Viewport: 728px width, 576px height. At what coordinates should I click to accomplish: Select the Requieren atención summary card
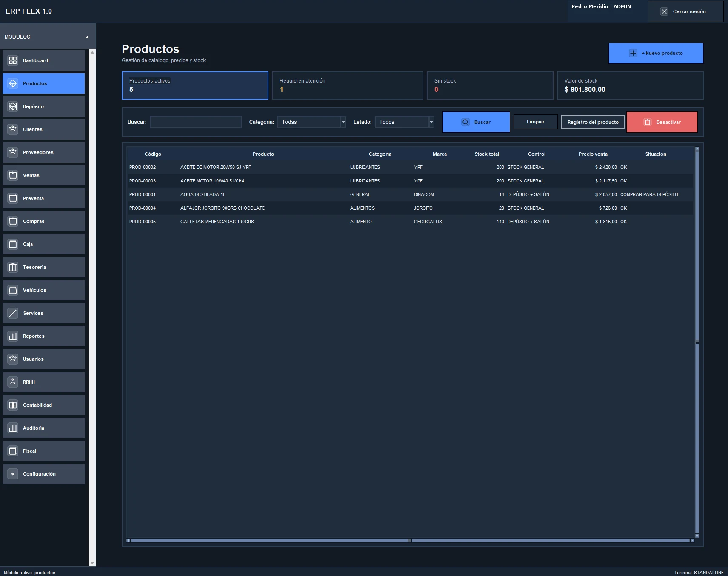click(x=347, y=86)
